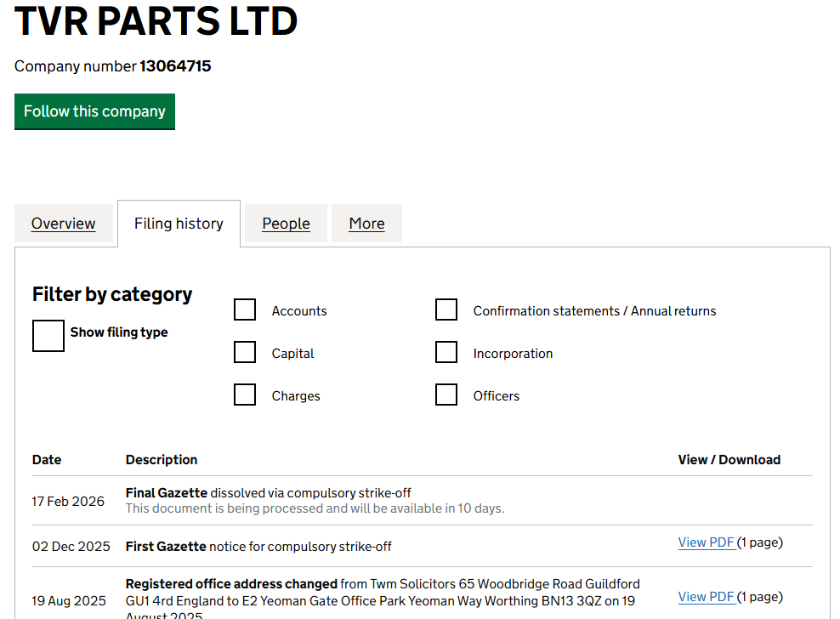Click the company number 13064715
840x619 pixels.
(175, 66)
